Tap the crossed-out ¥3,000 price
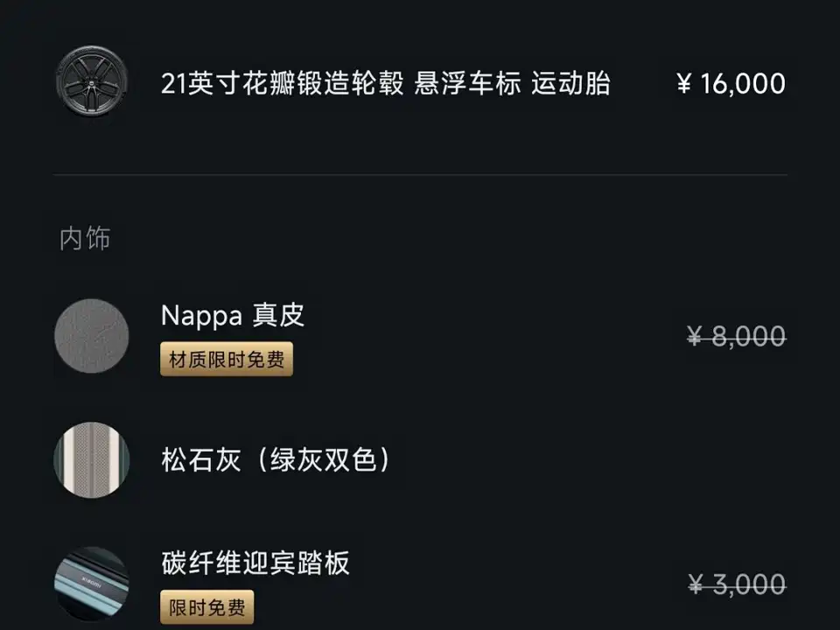This screenshot has height=630, width=840. tap(735, 584)
